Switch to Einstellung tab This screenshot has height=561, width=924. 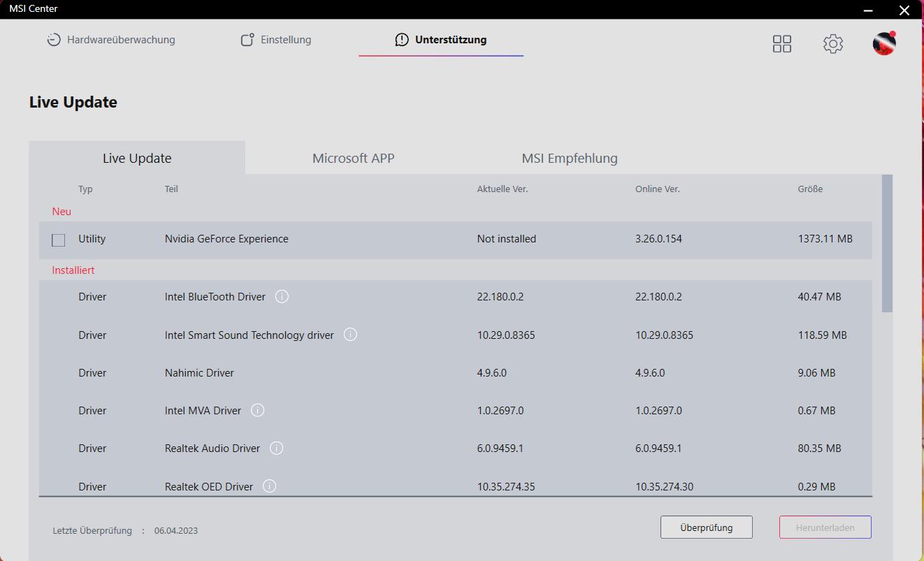275,40
